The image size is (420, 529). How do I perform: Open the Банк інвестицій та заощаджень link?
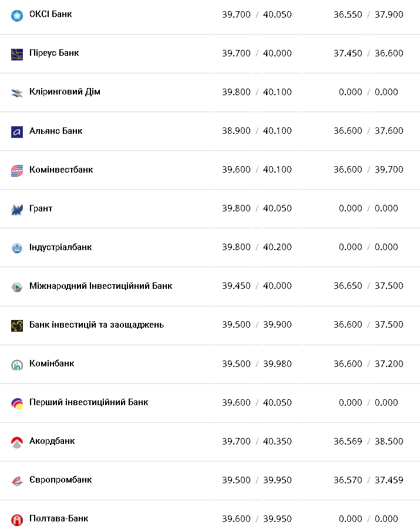tap(96, 325)
